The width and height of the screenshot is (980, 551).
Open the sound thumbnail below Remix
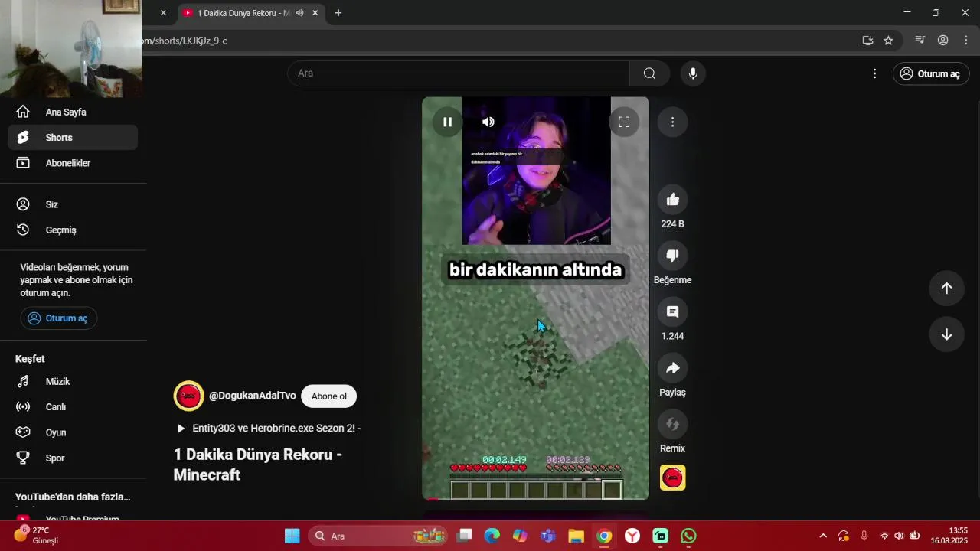coord(672,478)
